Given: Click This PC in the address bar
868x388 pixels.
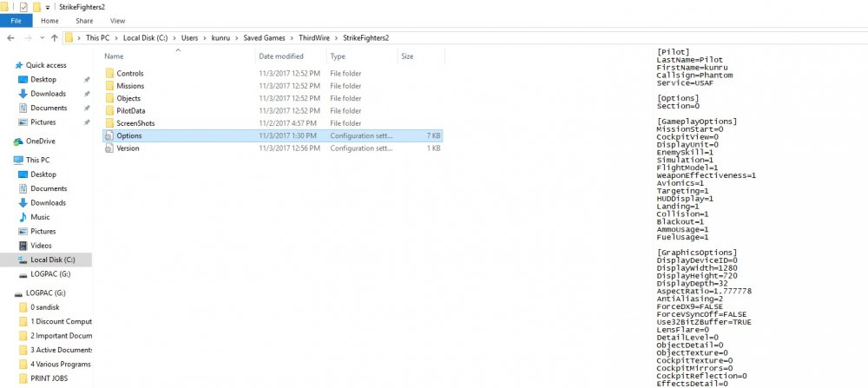Looking at the screenshot, I should point(97,37).
